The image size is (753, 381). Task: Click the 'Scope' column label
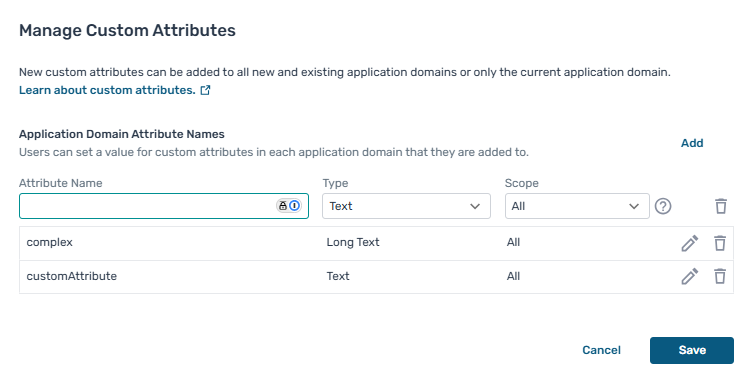click(522, 183)
